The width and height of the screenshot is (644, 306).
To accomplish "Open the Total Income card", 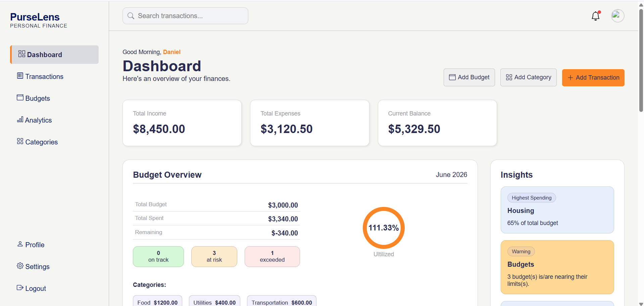I will (182, 123).
